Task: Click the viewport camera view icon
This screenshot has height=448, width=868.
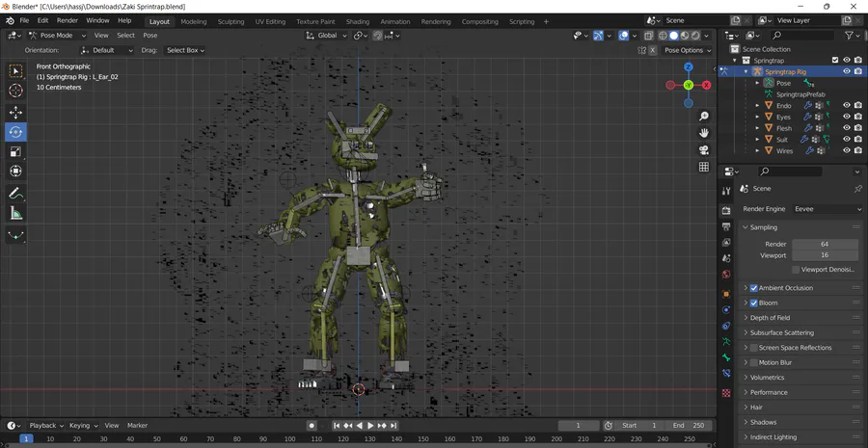Action: point(704,149)
